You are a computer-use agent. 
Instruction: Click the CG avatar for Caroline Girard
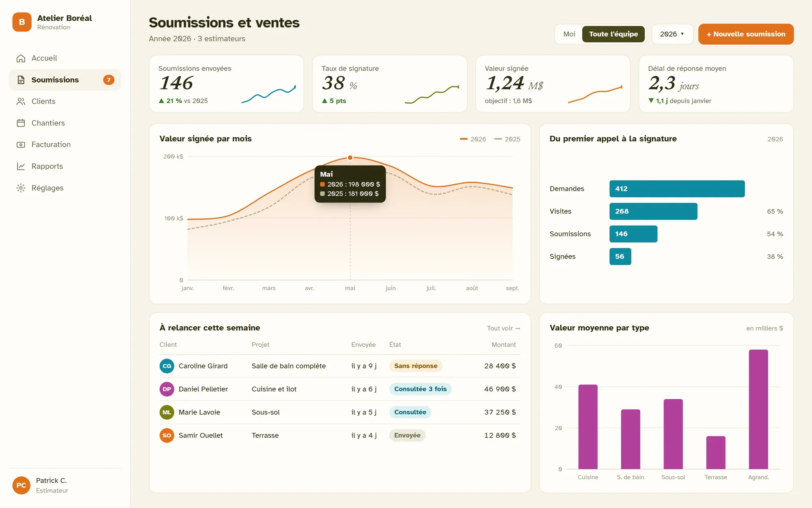click(x=167, y=366)
